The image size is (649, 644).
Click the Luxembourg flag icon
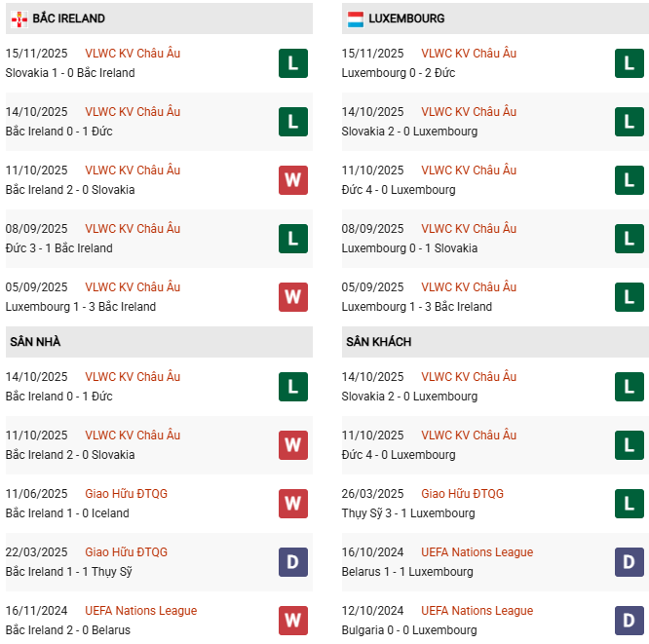[356, 19]
